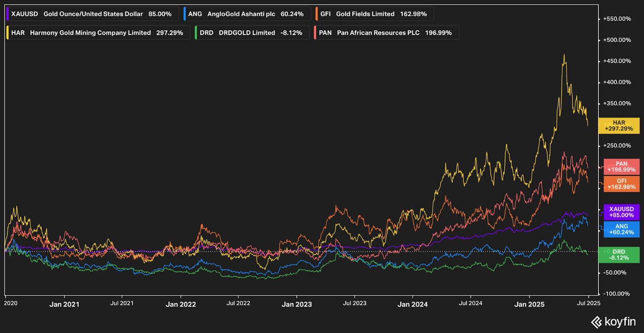
Task: Click the DRD DRDGOLD Limited legend chip
Action: click(252, 33)
